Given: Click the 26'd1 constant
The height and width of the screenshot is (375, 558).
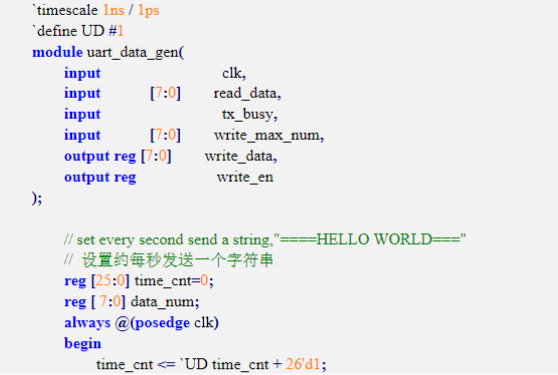Looking at the screenshot, I should (x=303, y=364).
